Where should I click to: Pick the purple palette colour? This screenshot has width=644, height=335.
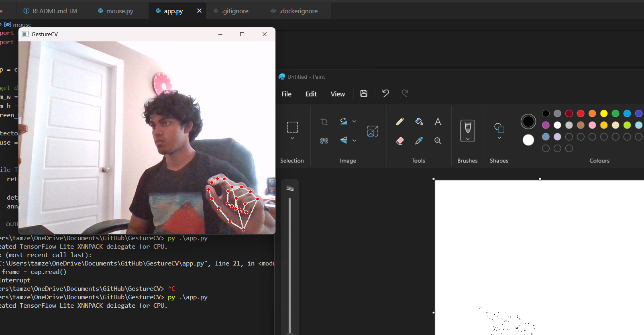546,125
